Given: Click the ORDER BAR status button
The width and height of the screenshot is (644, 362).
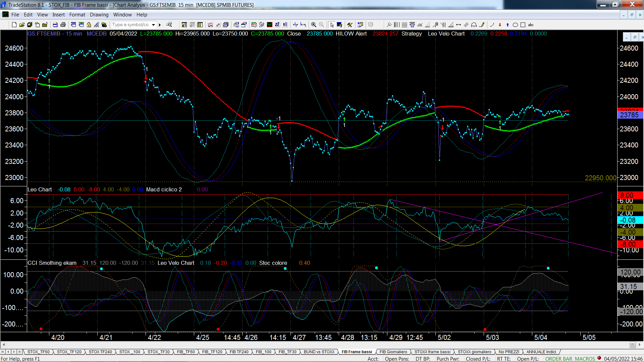Looking at the screenshot, I should 559,359.
